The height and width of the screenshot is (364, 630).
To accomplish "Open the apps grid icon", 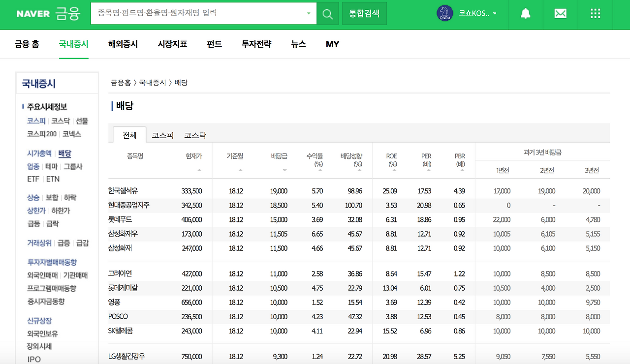I will click(595, 13).
